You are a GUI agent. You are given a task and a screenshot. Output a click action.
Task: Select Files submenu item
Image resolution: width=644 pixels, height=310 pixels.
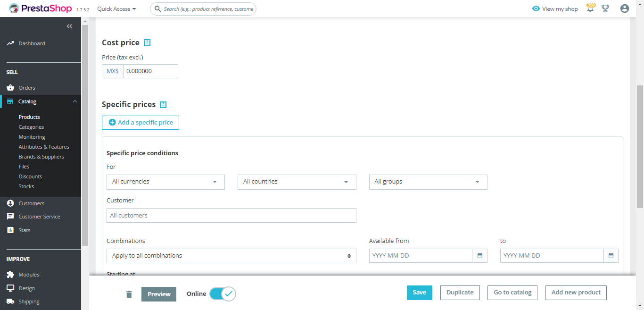(x=24, y=167)
